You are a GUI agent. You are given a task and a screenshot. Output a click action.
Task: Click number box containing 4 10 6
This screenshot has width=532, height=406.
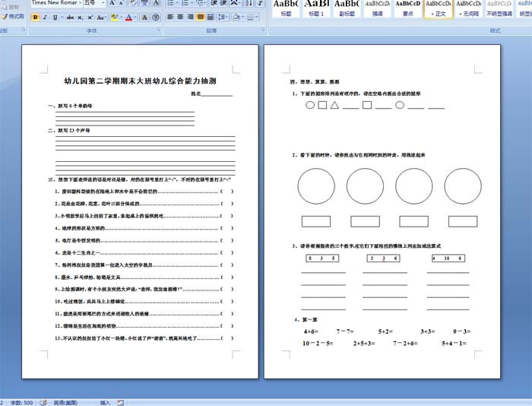point(448,259)
